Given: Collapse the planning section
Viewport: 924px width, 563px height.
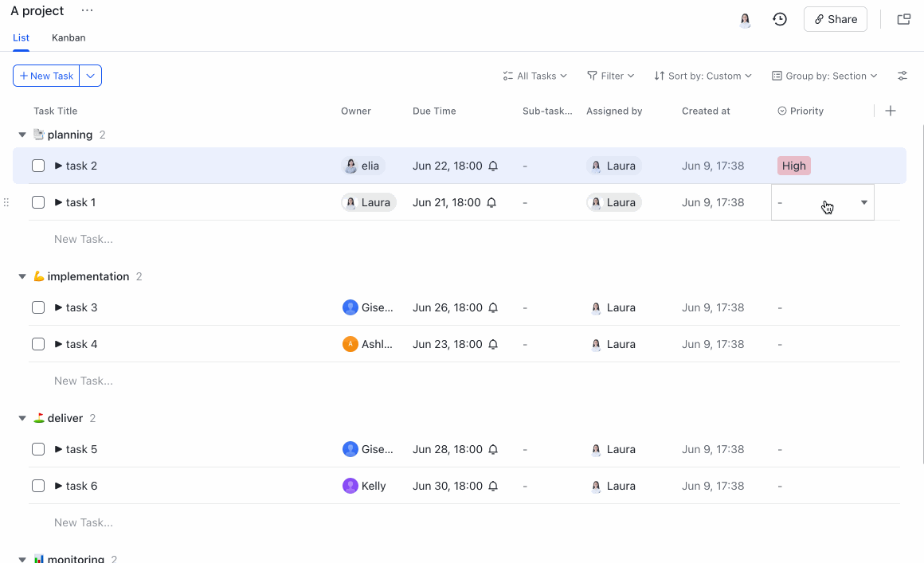Looking at the screenshot, I should coord(22,135).
